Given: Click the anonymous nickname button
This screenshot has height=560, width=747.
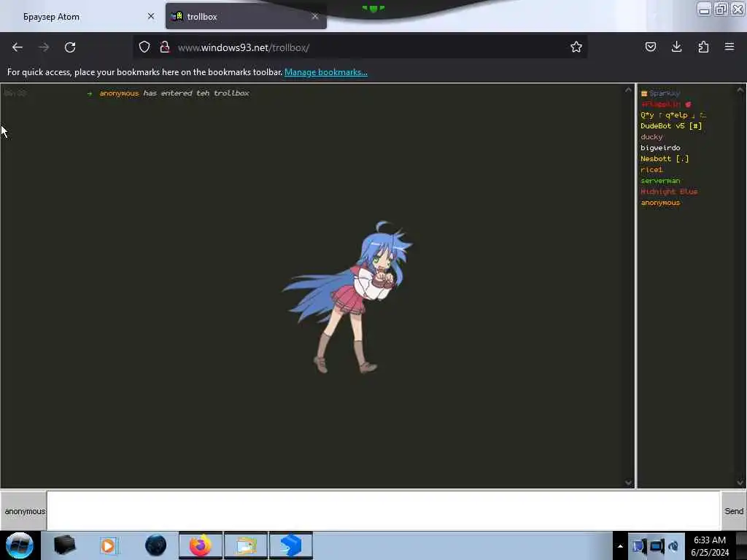Looking at the screenshot, I should [x=24, y=511].
